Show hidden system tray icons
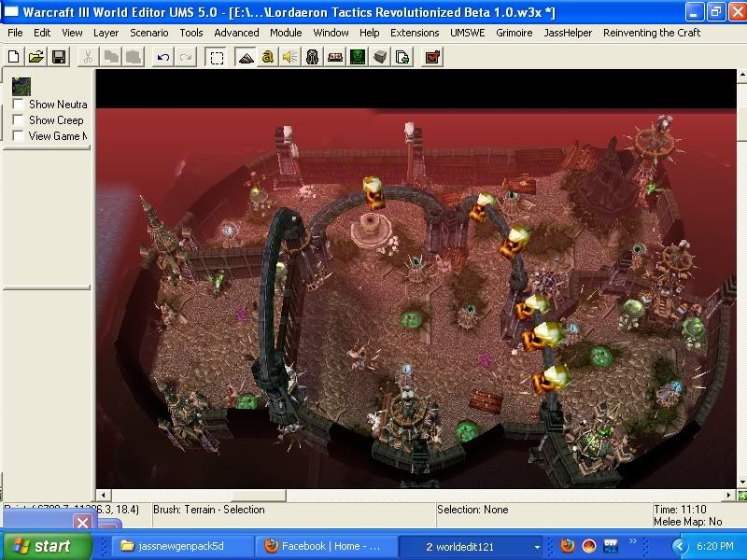This screenshot has height=560, width=747. tap(680, 546)
